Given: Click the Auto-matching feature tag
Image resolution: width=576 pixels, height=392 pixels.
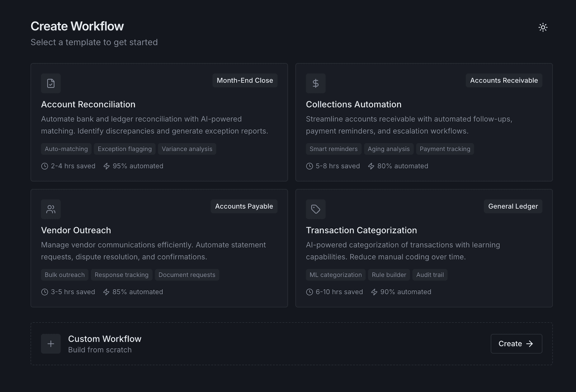Looking at the screenshot, I should point(66,149).
